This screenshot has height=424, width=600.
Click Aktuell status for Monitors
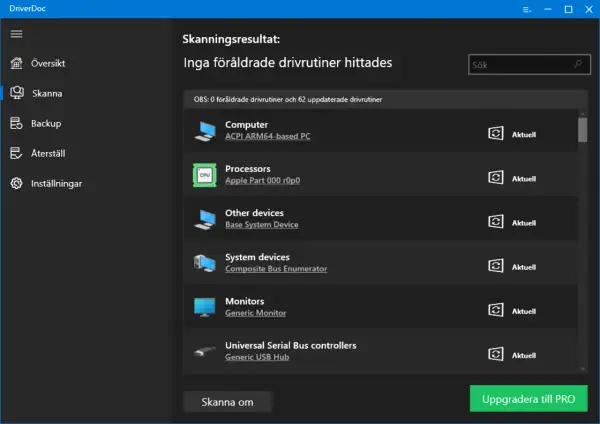tap(524, 311)
